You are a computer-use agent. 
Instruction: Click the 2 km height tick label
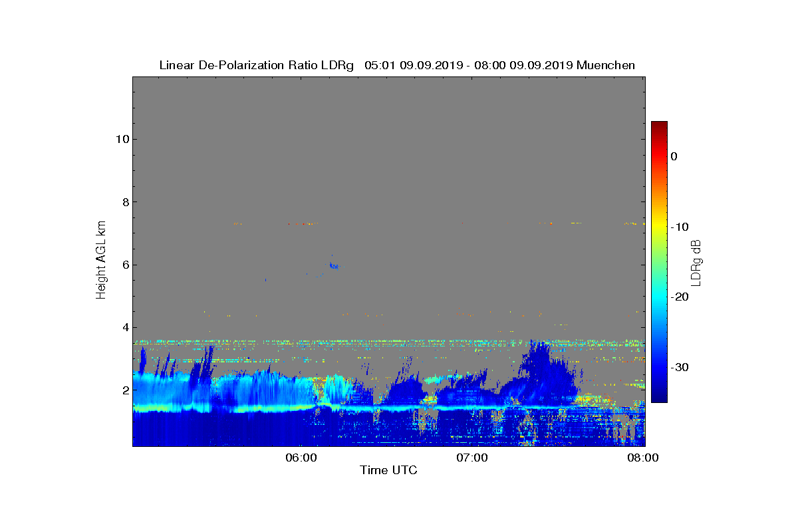125,390
